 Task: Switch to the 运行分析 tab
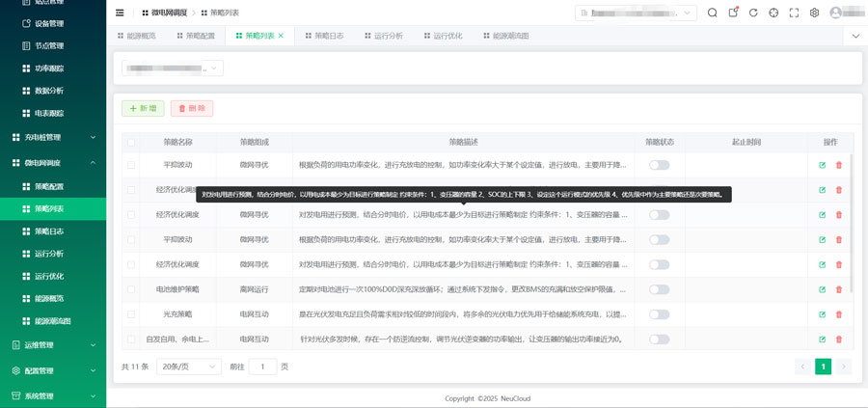coord(384,36)
